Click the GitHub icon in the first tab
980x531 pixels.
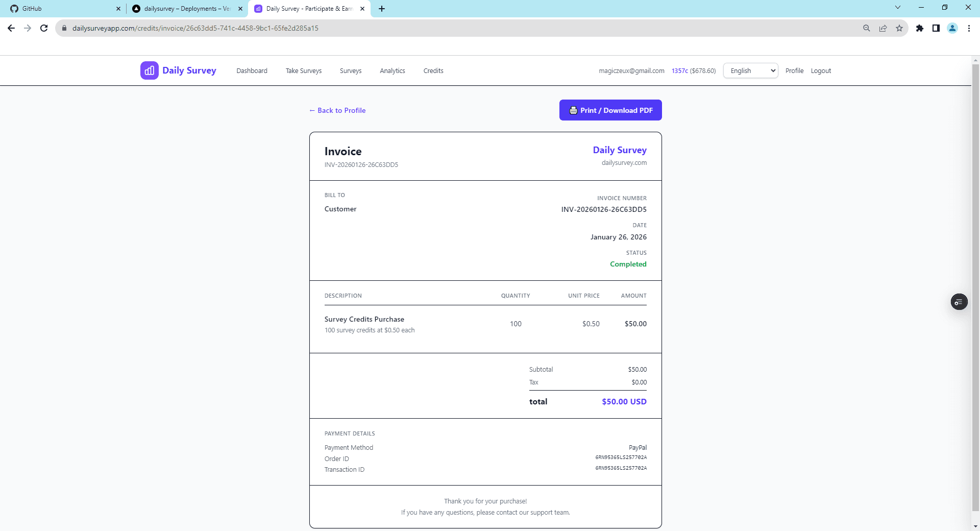coord(15,8)
